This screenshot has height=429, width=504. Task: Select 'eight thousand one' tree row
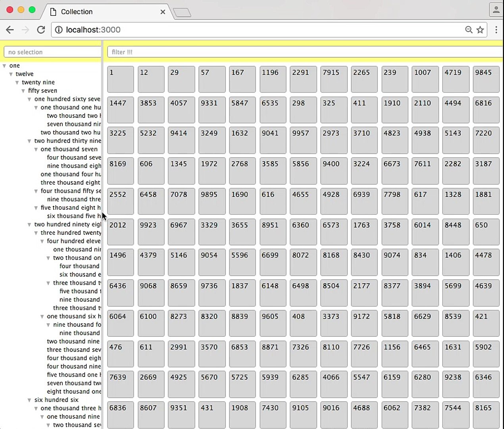click(74, 391)
